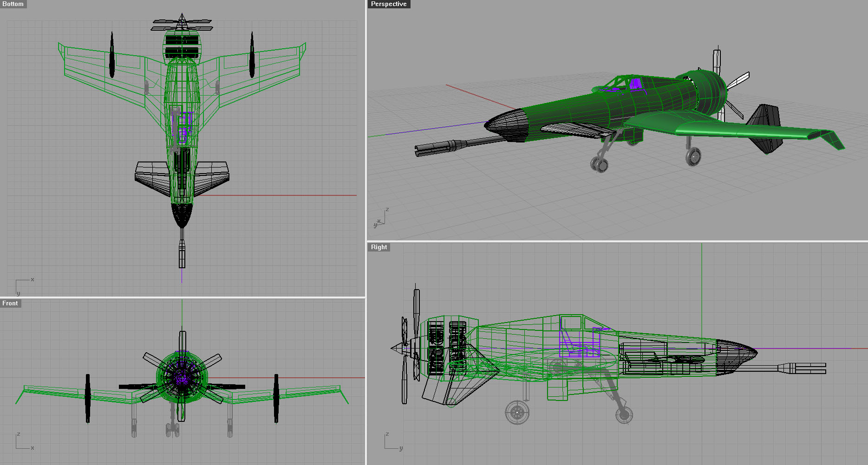Pick the top vertical propeller blade in Front view

click(183, 342)
